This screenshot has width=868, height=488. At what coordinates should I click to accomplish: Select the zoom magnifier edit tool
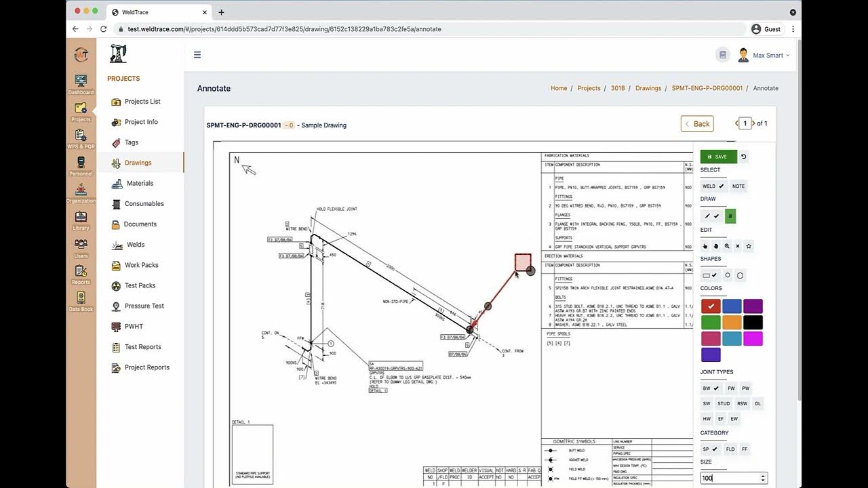(727, 246)
